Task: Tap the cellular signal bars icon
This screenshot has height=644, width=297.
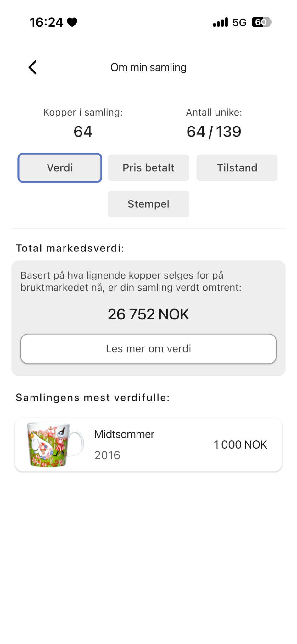Action: click(220, 22)
